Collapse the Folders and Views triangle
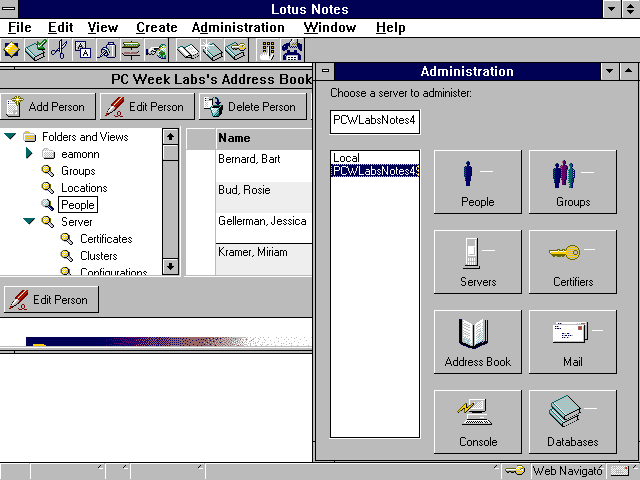The image size is (640, 480). pyautogui.click(x=10, y=136)
